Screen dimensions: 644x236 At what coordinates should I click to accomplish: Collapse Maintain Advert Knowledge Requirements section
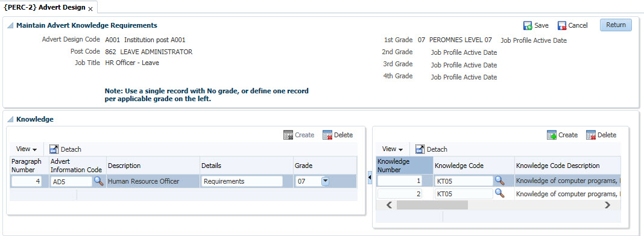(10, 25)
